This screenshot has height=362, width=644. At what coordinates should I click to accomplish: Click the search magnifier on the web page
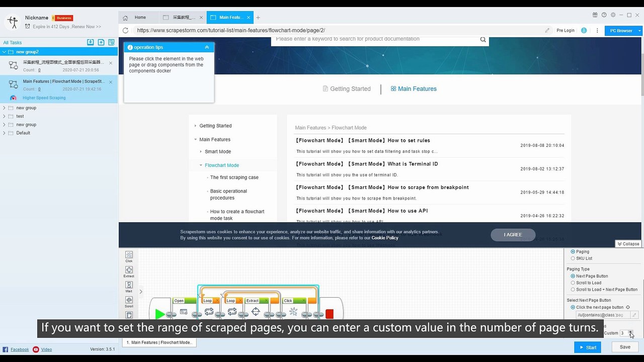(x=483, y=39)
